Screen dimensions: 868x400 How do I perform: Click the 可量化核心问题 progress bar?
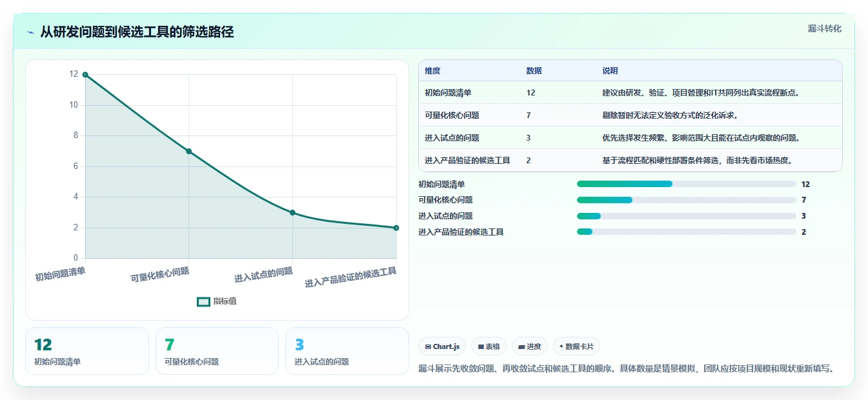(686, 200)
